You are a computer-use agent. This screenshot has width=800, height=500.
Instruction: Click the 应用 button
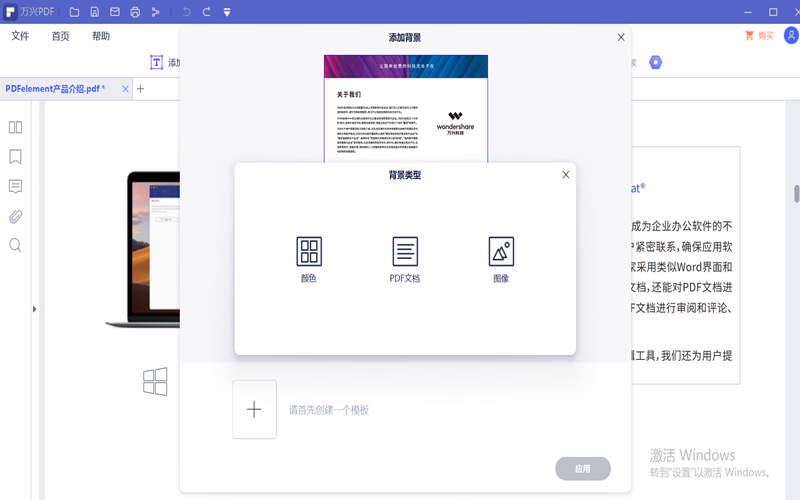(582, 468)
